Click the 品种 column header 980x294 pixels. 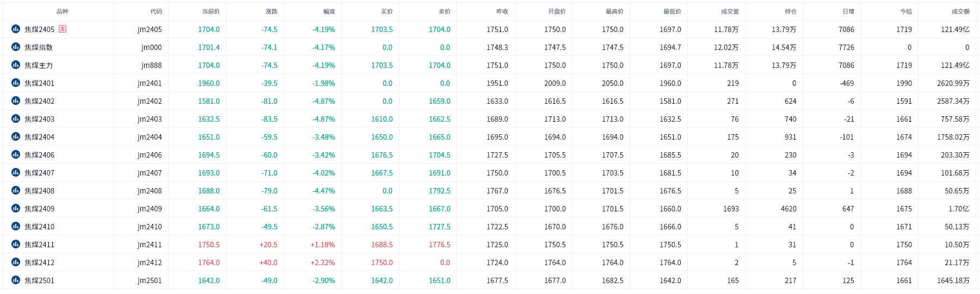click(63, 11)
